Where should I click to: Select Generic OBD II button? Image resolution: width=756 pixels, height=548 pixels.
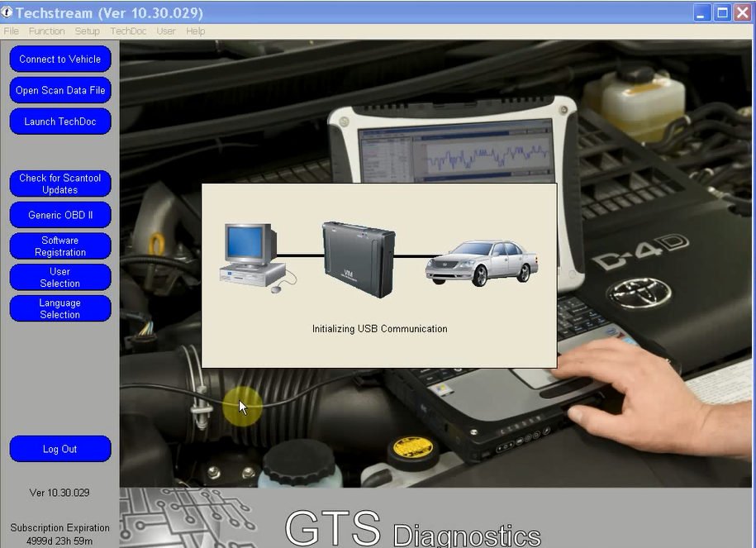point(60,215)
